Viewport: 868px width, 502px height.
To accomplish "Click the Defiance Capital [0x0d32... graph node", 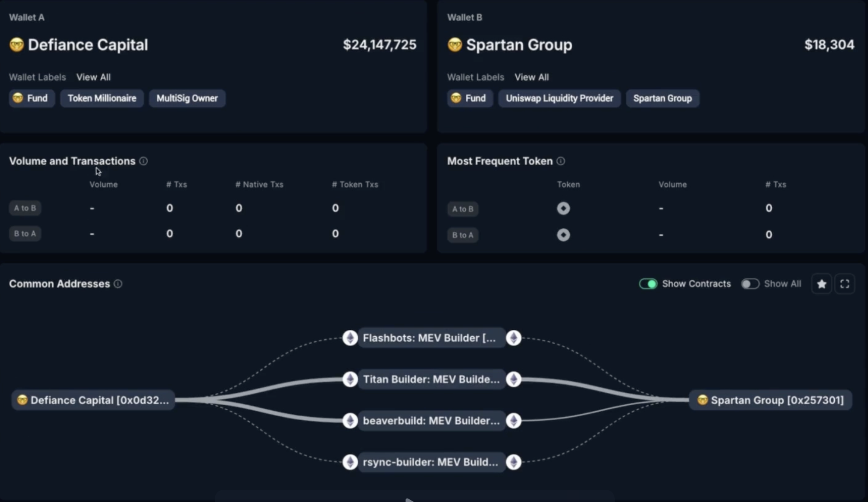I will point(93,400).
